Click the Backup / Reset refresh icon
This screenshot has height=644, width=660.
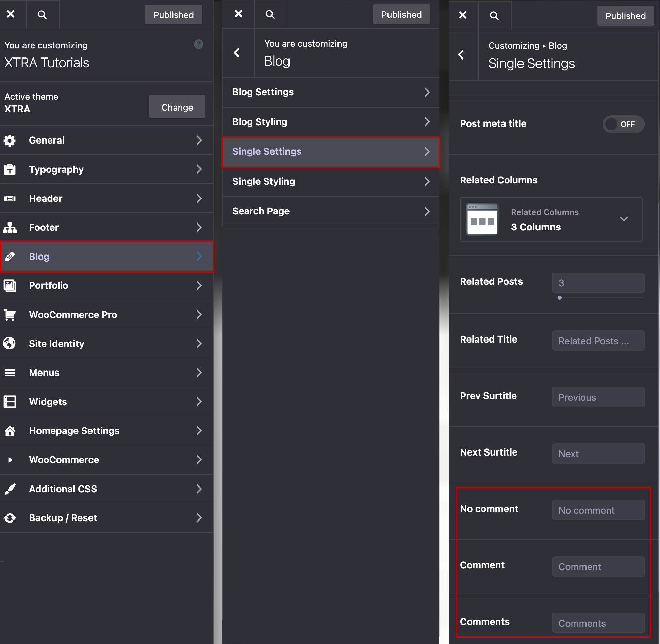point(10,518)
